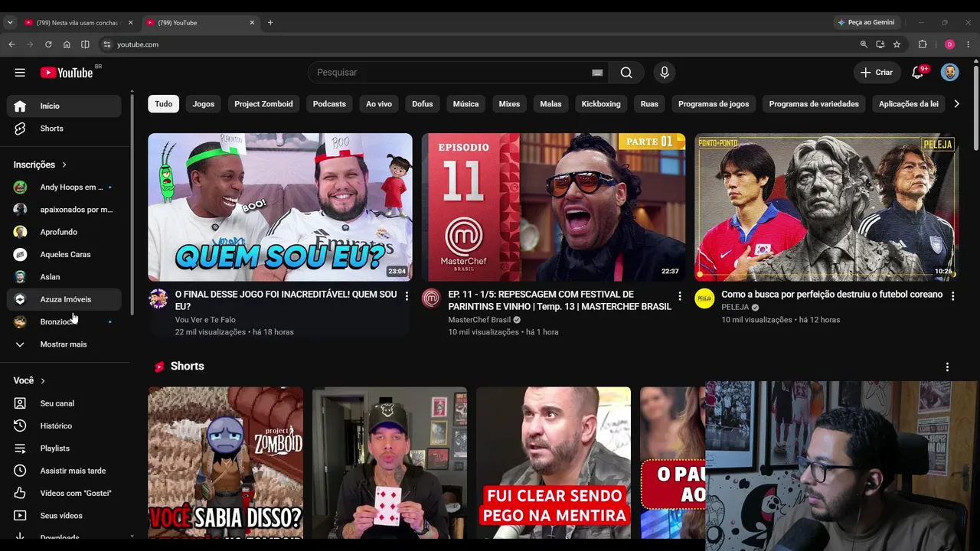980x551 pixels.
Task: Click the Peça ao Gemini button
Action: pos(866,22)
